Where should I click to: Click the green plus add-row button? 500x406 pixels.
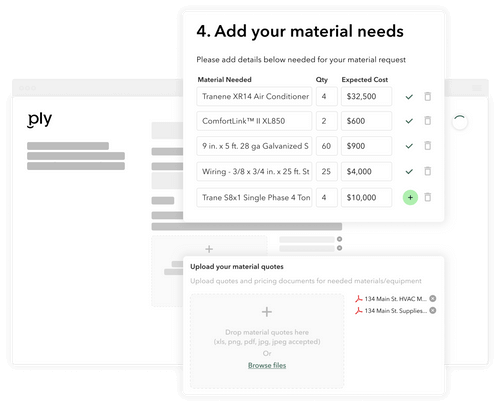(x=410, y=197)
